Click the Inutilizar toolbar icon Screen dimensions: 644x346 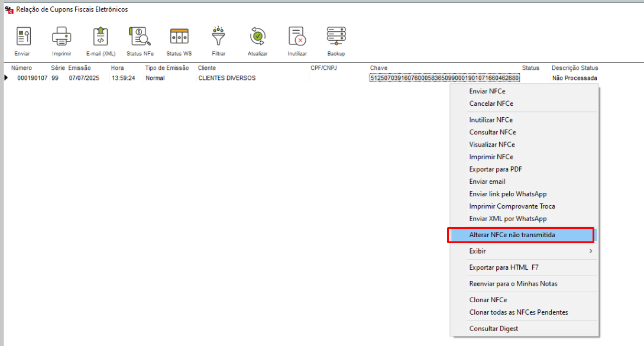[297, 37]
